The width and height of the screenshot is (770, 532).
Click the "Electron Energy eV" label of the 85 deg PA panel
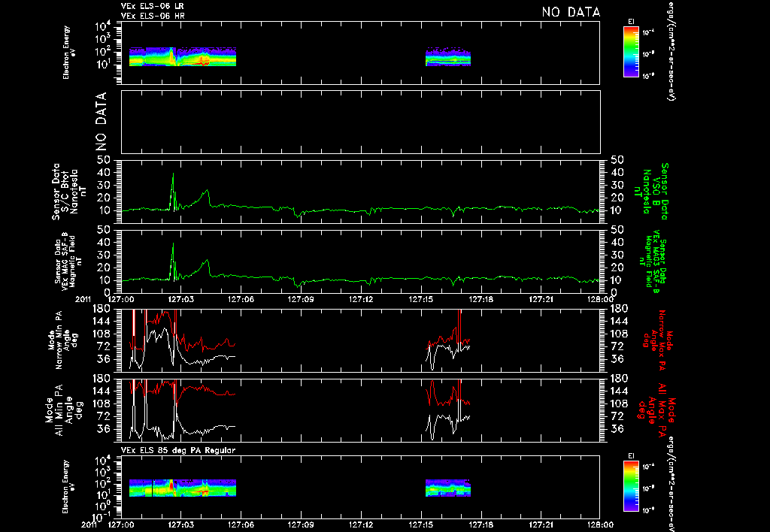coord(68,487)
